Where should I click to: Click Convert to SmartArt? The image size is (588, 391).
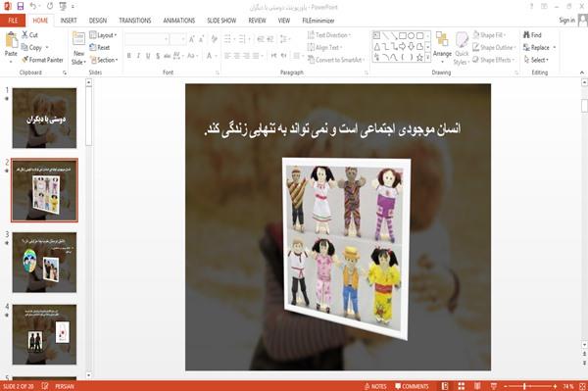click(x=335, y=60)
